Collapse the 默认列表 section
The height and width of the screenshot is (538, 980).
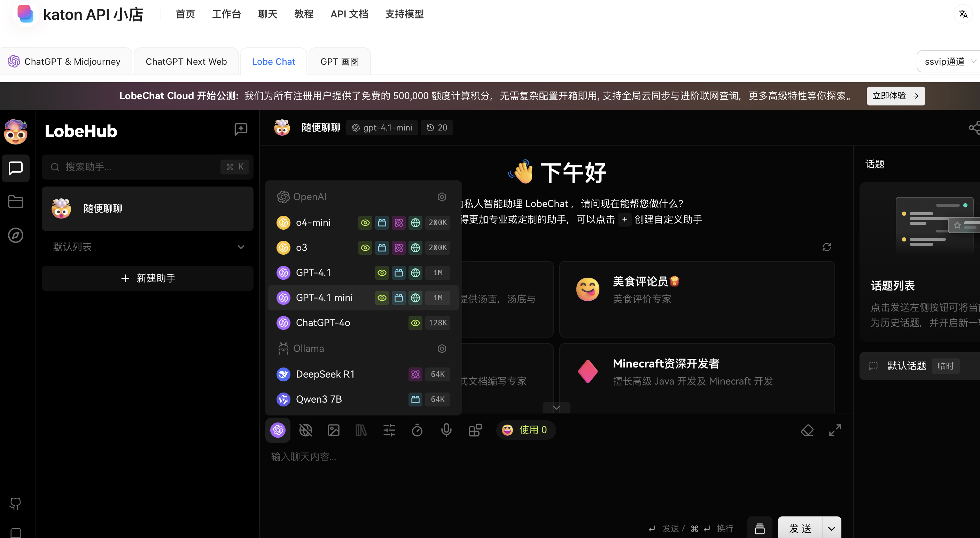click(148, 247)
